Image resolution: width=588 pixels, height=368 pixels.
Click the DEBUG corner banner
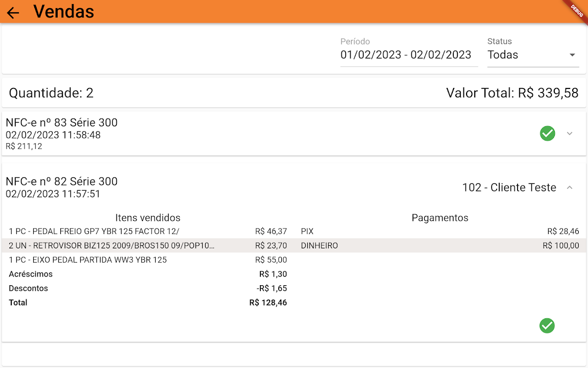tap(577, 10)
